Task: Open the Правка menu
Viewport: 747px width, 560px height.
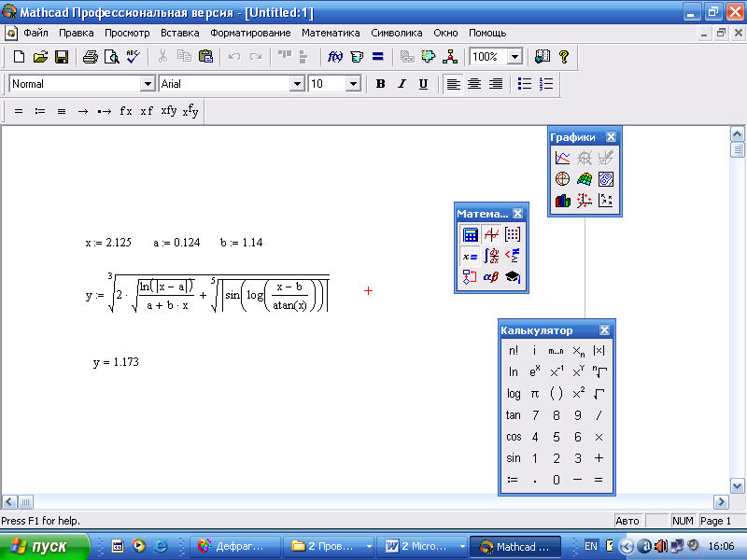Action: tap(77, 33)
